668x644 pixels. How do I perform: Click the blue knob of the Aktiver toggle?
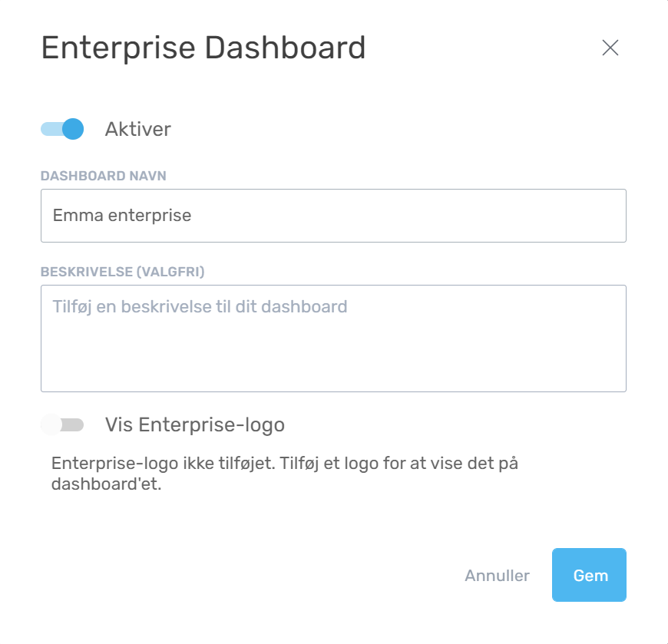pos(72,129)
